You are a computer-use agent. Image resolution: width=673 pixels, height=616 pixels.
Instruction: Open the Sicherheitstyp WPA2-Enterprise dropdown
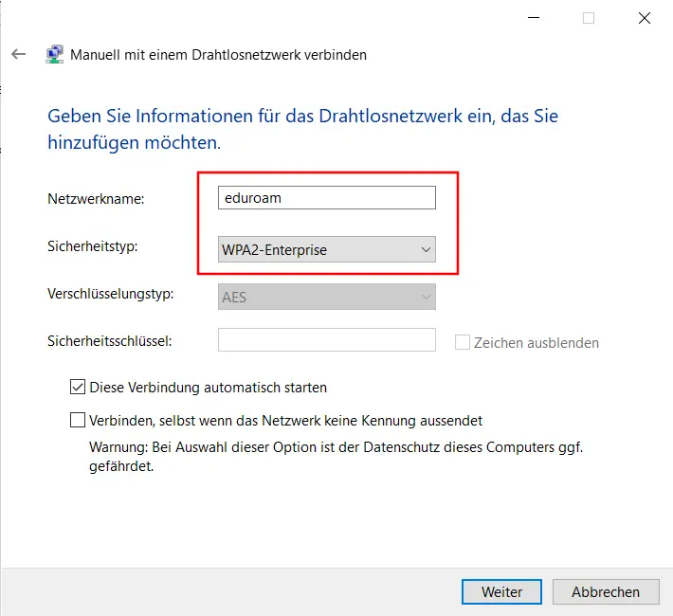pyautogui.click(x=326, y=250)
